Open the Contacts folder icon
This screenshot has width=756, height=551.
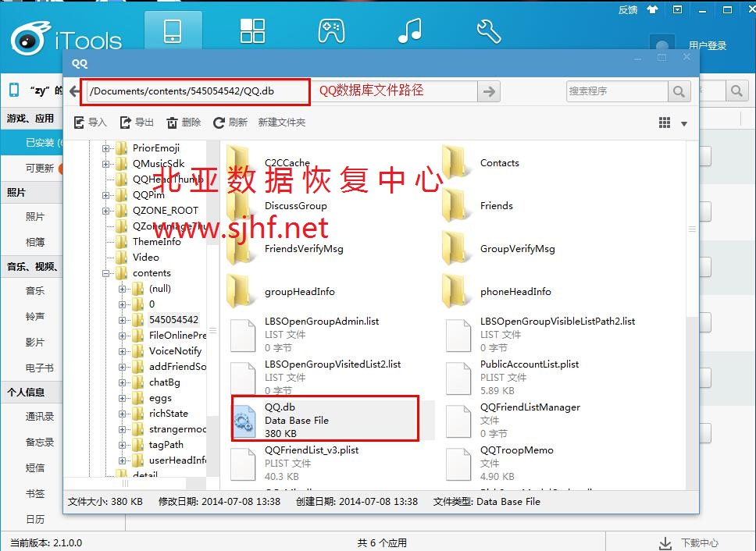[455, 162]
